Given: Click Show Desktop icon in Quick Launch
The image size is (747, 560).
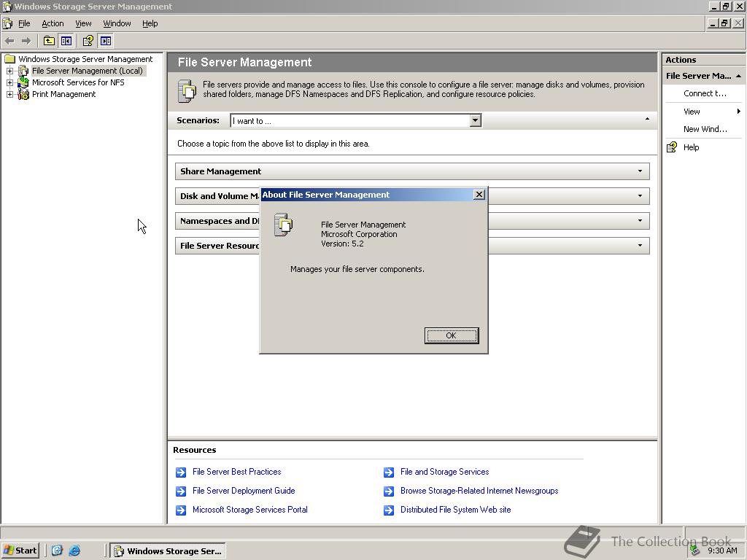Looking at the screenshot, I should click(x=57, y=551).
